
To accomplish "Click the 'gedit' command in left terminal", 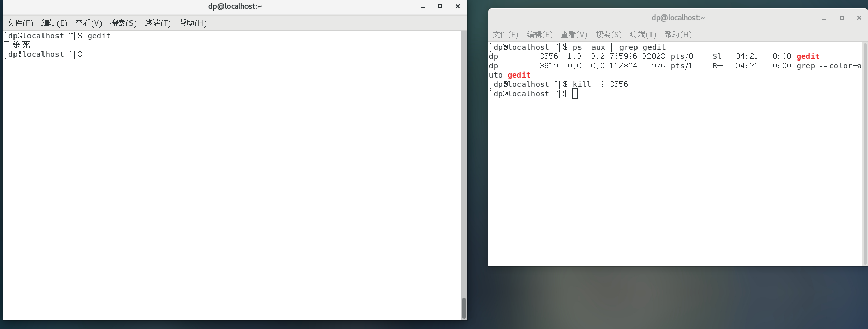I will pos(99,36).
